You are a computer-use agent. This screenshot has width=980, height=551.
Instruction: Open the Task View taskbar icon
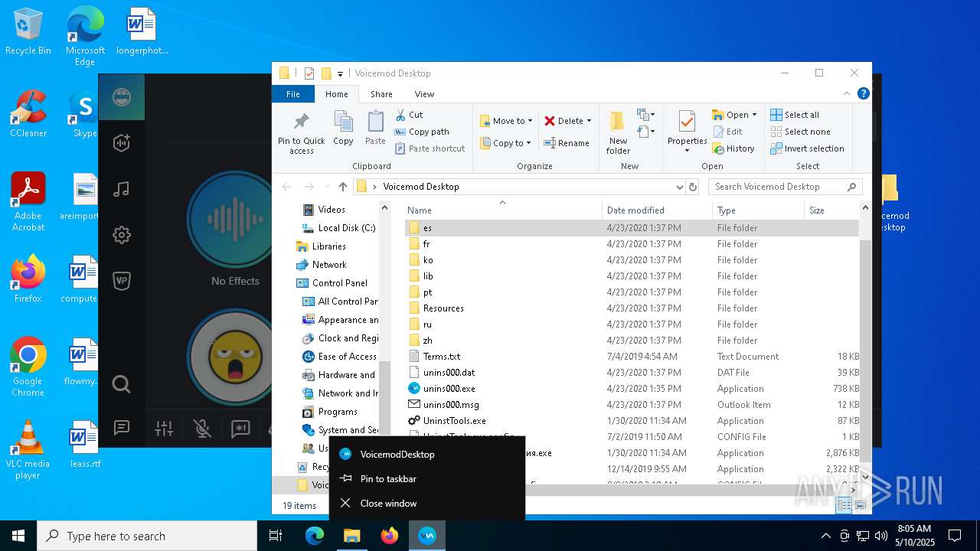pyautogui.click(x=276, y=536)
